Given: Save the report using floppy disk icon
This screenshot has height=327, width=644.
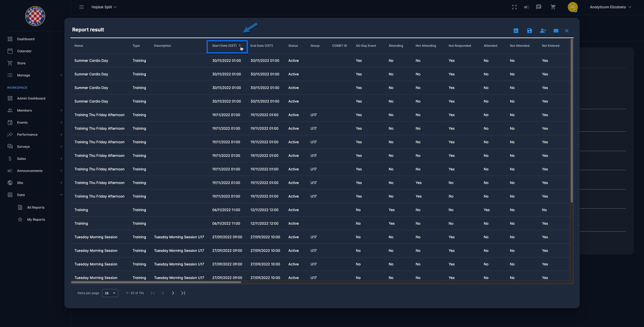Looking at the screenshot, I should (529, 31).
